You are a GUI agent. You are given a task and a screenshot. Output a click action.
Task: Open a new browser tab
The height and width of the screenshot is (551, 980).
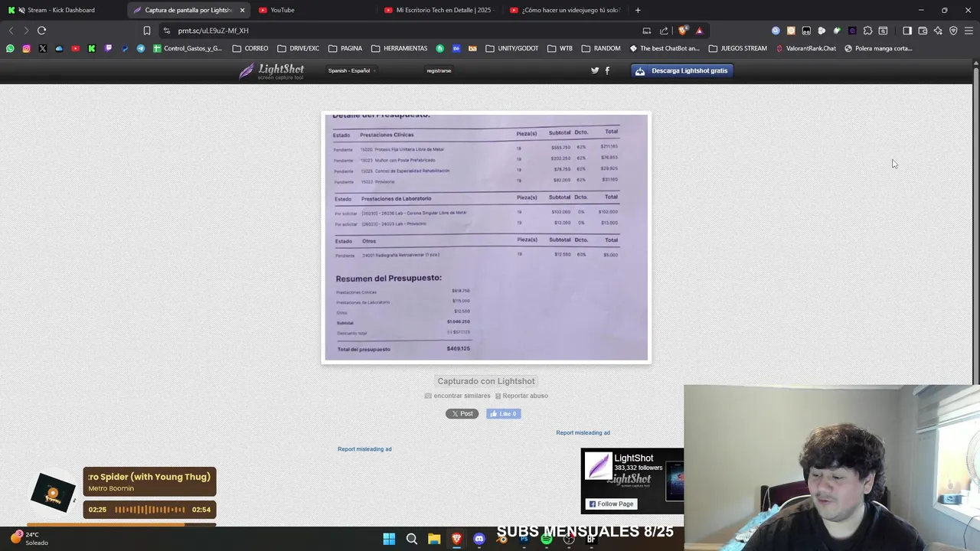tap(638, 10)
